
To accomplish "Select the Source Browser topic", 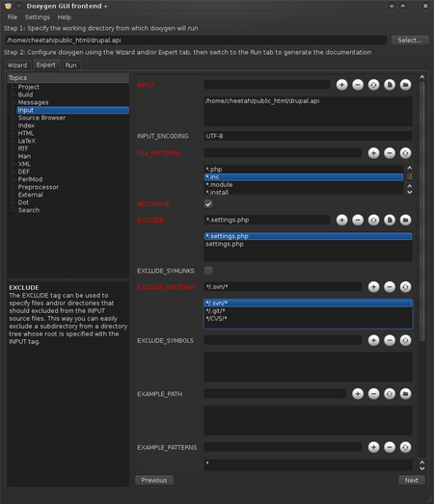I will pyautogui.click(x=41, y=118).
